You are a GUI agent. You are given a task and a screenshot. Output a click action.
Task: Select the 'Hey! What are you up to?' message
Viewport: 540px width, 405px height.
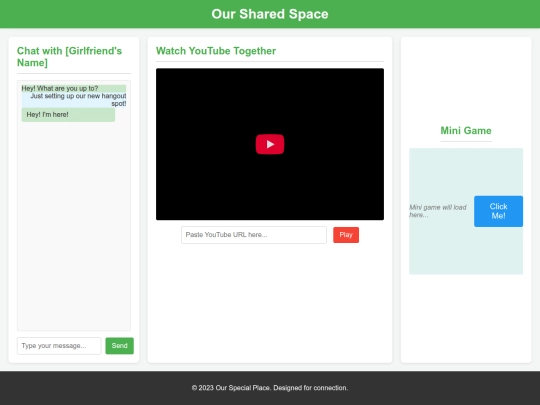74,89
